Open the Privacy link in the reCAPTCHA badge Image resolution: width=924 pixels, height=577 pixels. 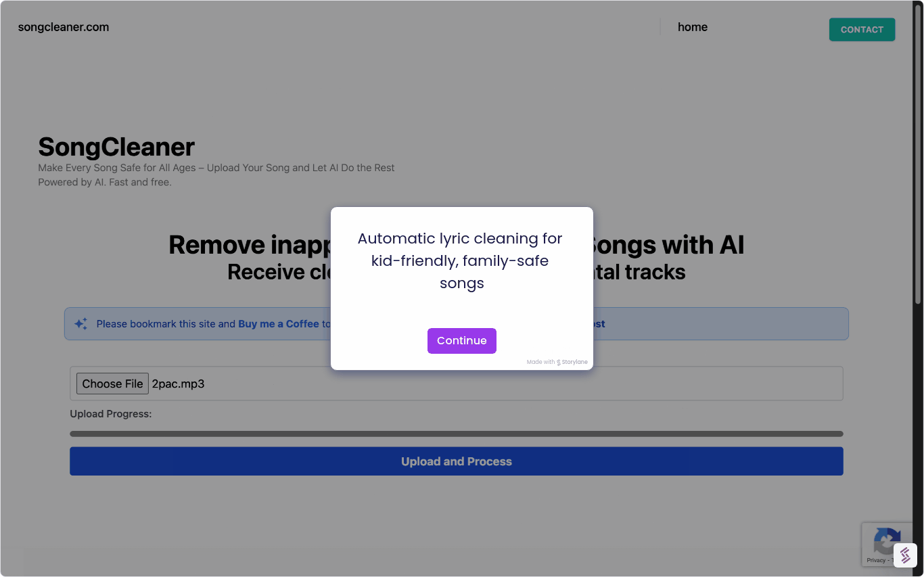[x=877, y=560]
